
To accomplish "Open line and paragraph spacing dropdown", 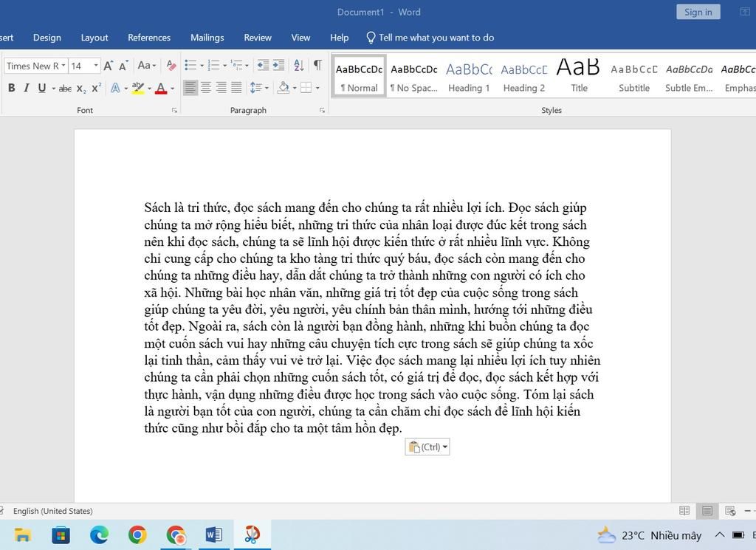I will (259, 88).
